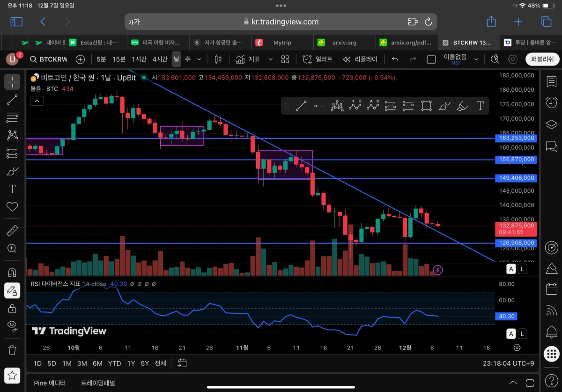Toggle auto scale A on RSI pane
Screen dimensions: 562x392
[511, 334]
